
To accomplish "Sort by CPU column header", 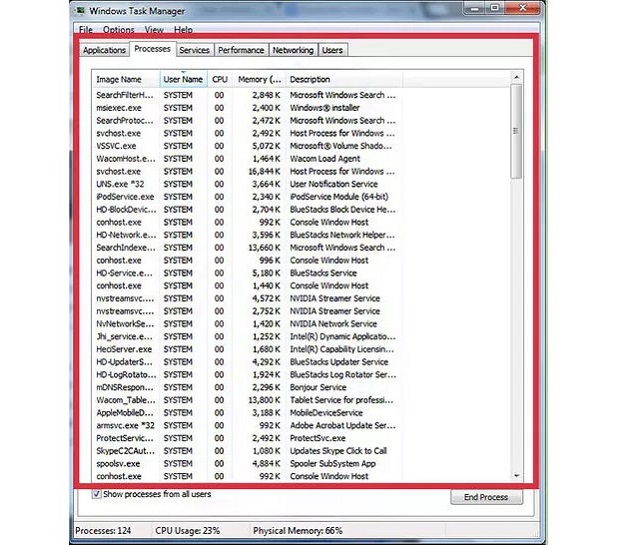I will (x=220, y=79).
